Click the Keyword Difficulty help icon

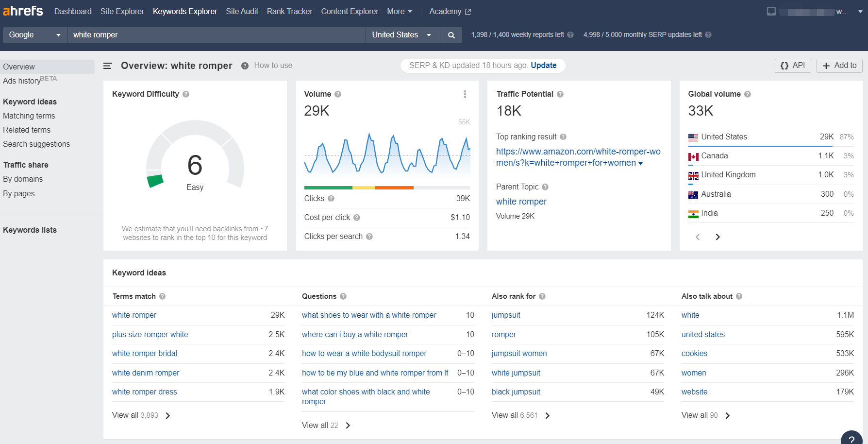(186, 94)
